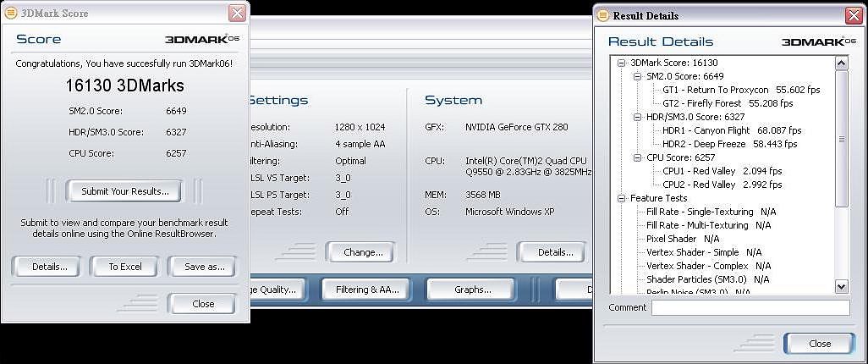Click the result tree scrollbar down arrow
This screenshot has height=364, width=868.
[842, 286]
